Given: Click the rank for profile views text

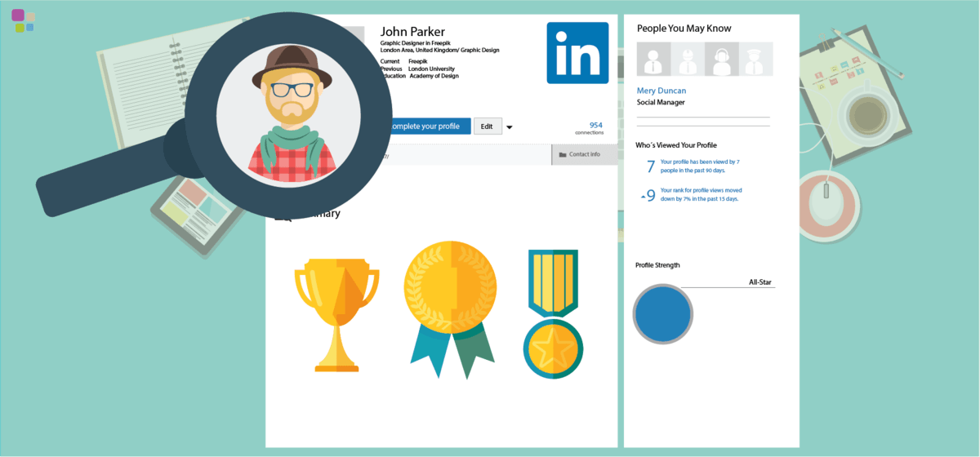Looking at the screenshot, I should pyautogui.click(x=701, y=194).
